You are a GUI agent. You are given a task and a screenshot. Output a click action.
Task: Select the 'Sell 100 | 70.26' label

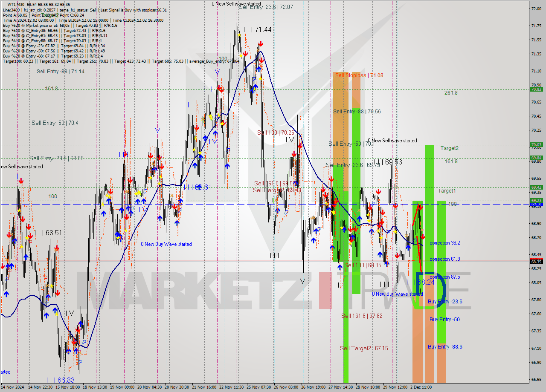pos(275,133)
